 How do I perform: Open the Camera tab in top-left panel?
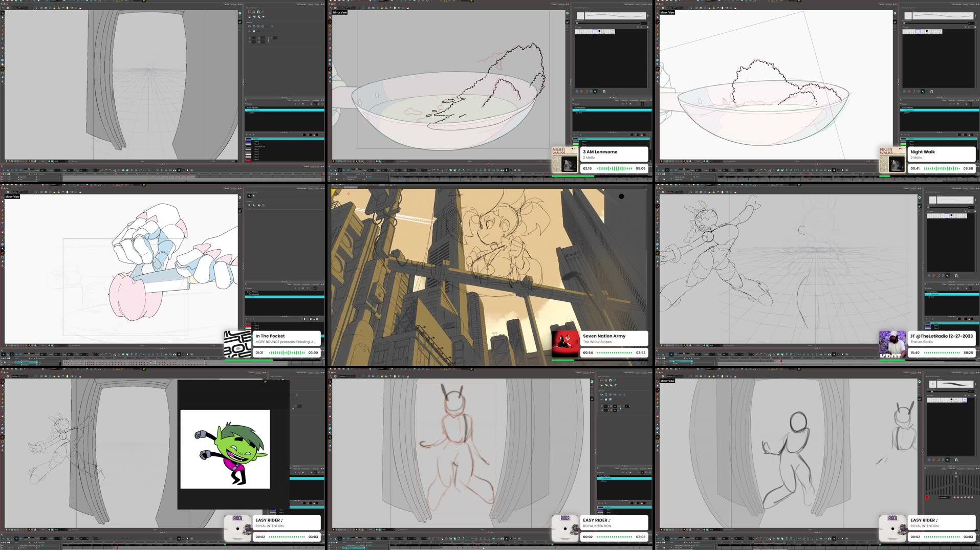click(227, 4)
